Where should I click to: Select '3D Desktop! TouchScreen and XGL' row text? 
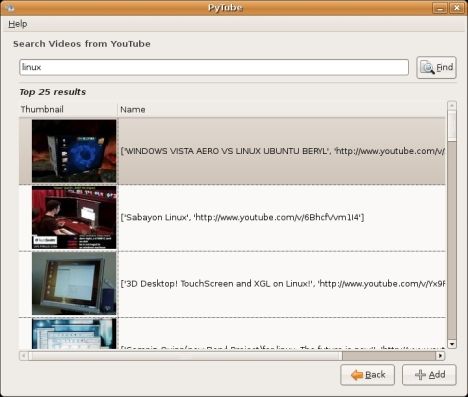point(283,284)
